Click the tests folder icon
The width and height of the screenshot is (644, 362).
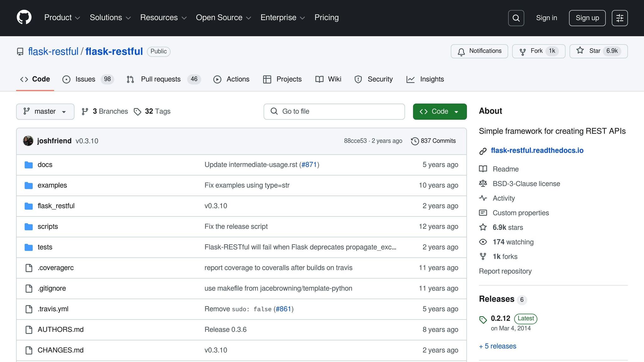29,247
